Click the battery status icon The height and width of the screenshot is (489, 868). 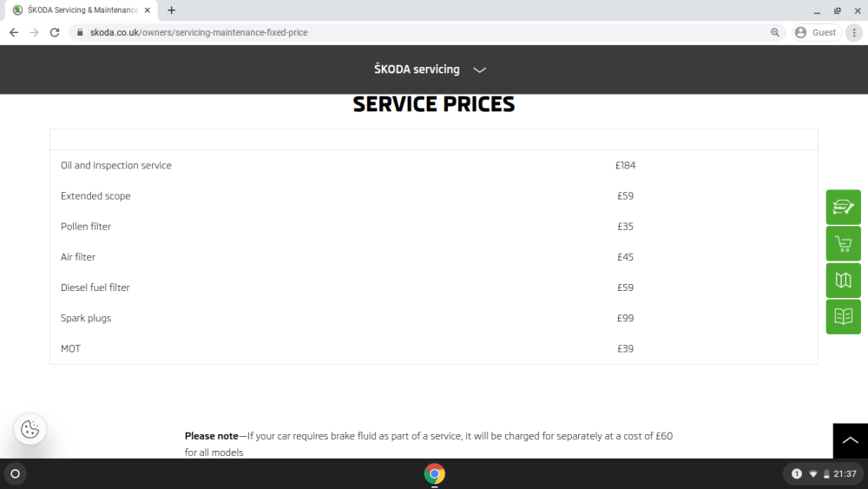[x=826, y=474]
